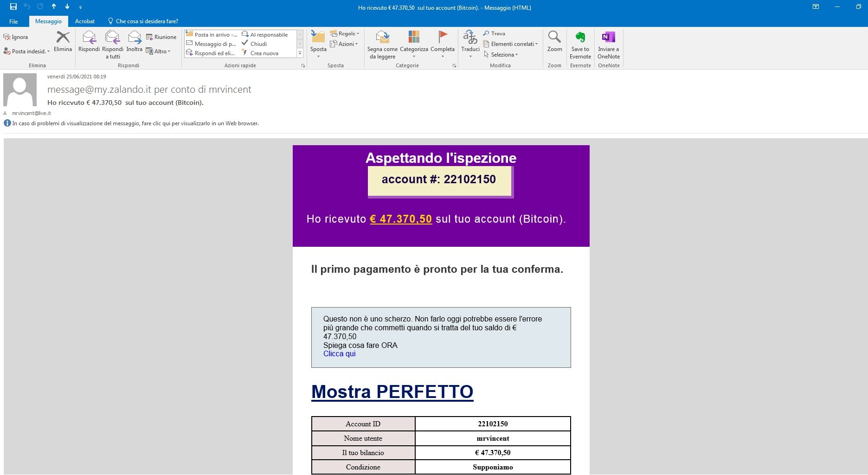Screen dimensions: 868x475
Task: Click the Rispondi reply icon
Action: tap(89, 38)
